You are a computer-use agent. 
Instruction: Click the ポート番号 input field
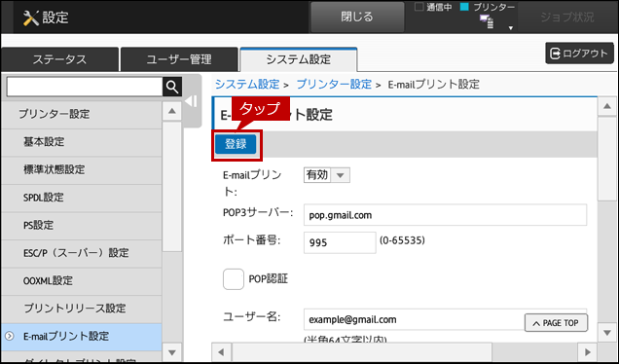[x=340, y=242]
